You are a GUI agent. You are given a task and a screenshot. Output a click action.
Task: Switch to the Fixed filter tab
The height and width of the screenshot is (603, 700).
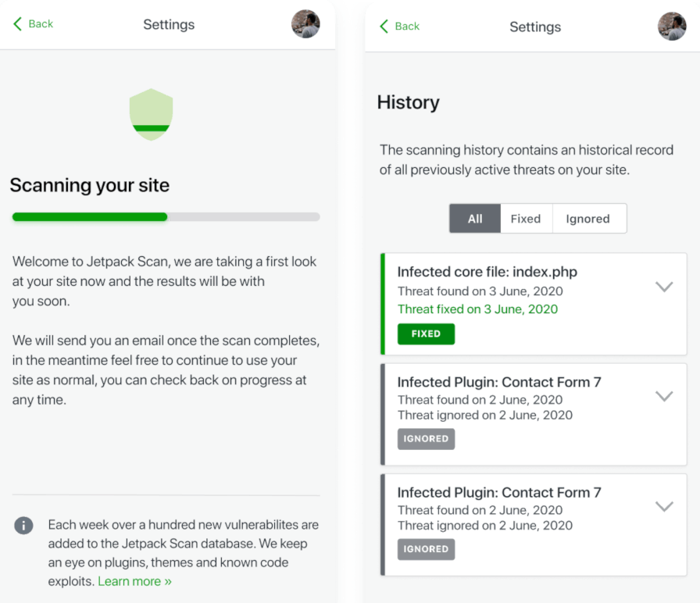pyautogui.click(x=526, y=219)
